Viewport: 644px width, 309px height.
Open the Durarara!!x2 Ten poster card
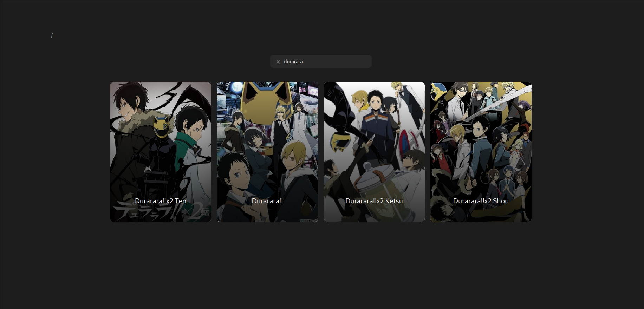click(x=161, y=152)
